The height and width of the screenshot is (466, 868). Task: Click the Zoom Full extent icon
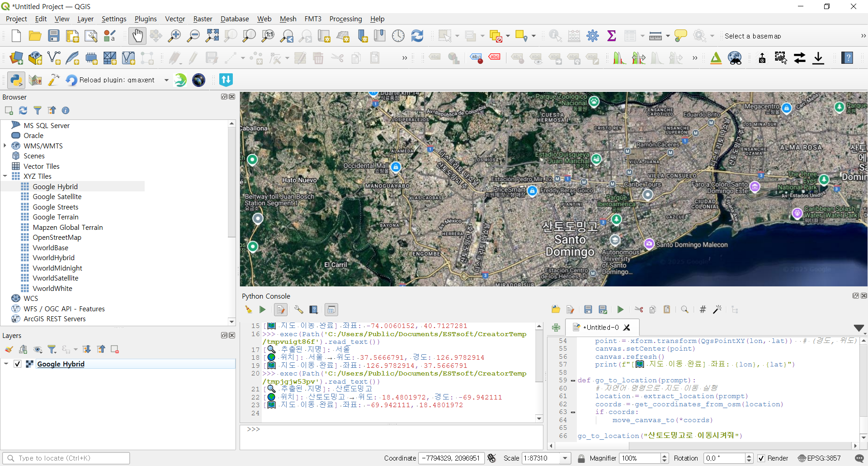click(212, 36)
